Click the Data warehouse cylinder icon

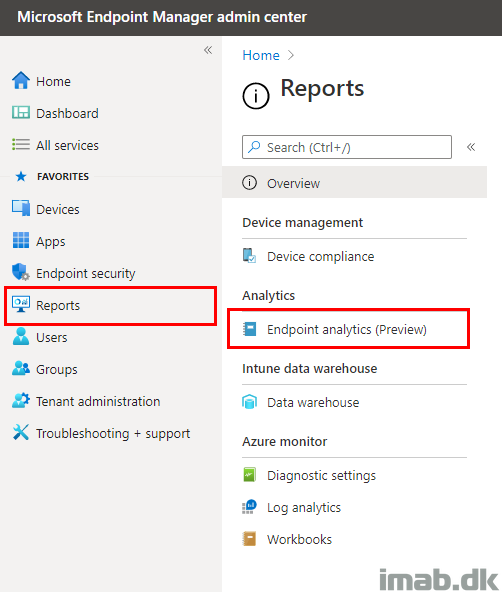coord(249,402)
